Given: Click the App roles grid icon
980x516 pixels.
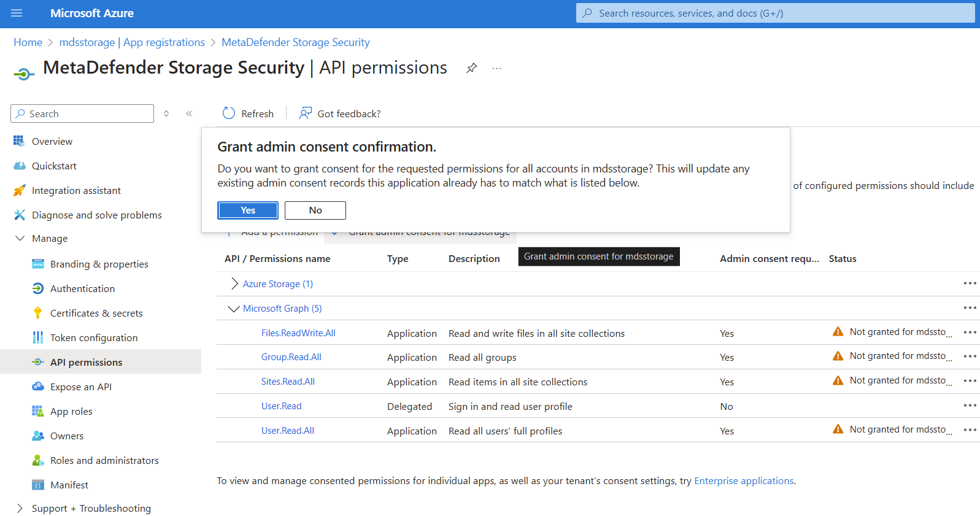Looking at the screenshot, I should pyautogui.click(x=38, y=411).
